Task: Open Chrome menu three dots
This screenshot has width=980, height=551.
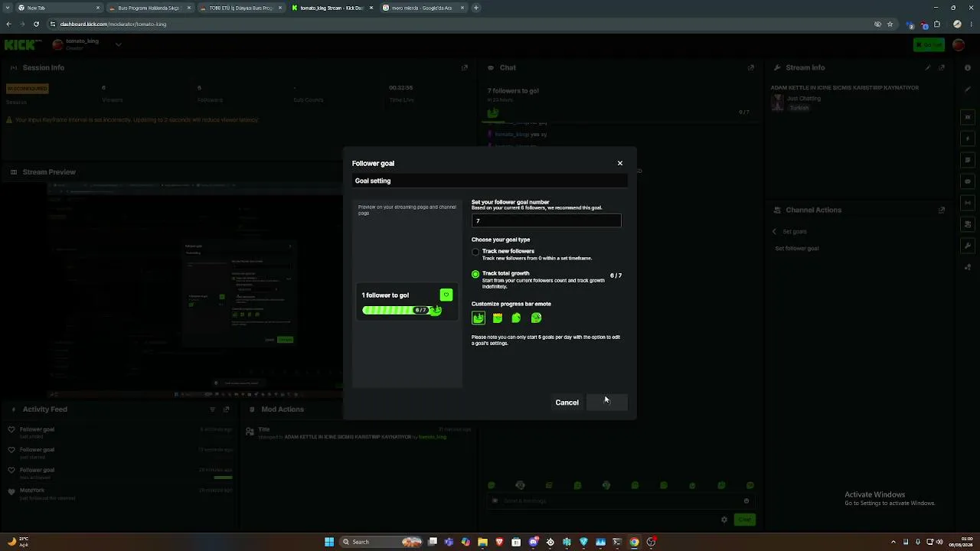Action: point(969,24)
